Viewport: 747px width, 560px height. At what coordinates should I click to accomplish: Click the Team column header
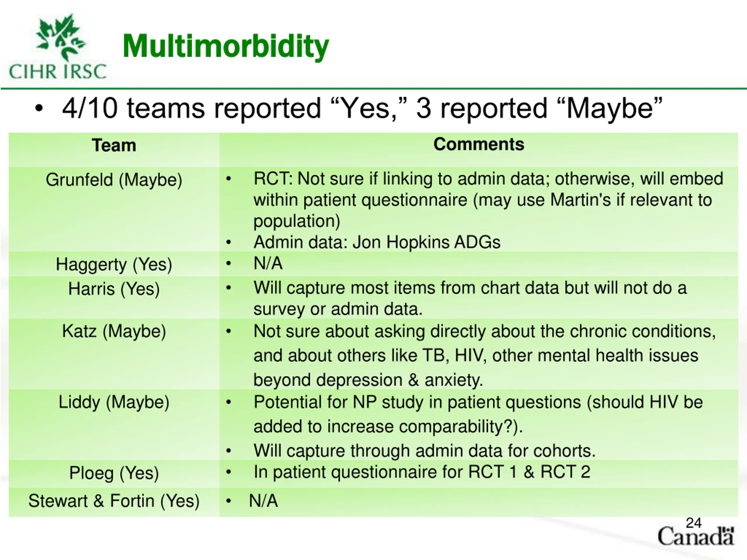click(x=114, y=146)
